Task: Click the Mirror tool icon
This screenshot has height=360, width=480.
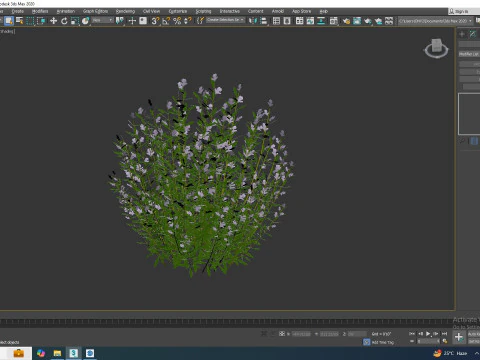Action: 253,21
